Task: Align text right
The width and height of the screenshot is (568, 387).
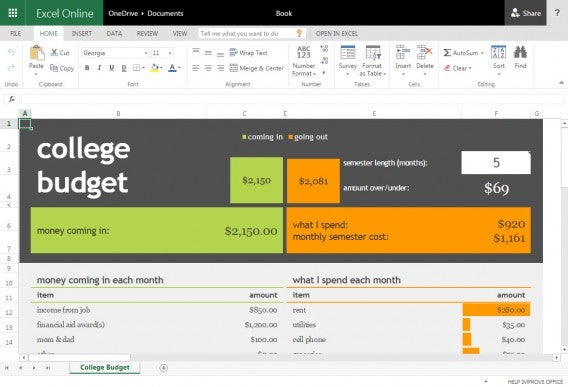Action: [x=221, y=68]
